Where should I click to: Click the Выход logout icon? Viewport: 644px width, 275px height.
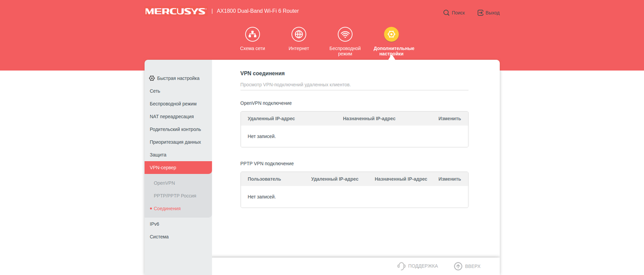click(480, 12)
